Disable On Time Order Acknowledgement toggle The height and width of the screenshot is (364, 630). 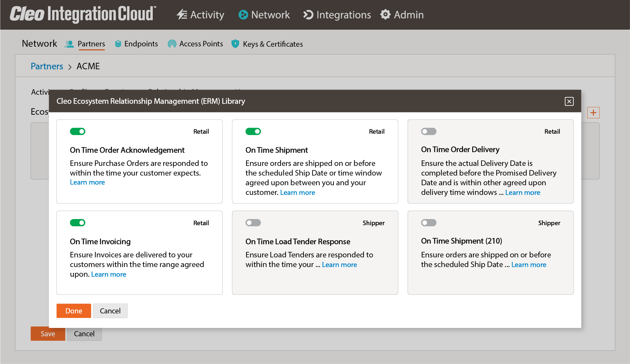point(78,131)
